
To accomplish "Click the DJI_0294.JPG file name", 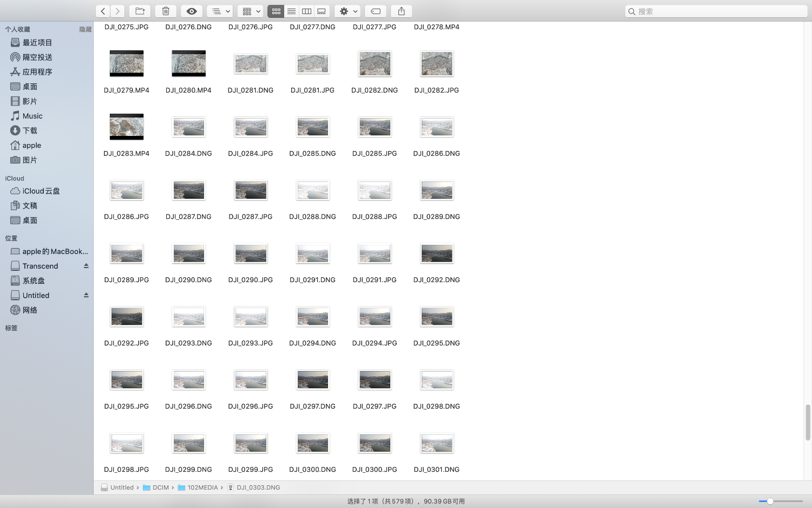I will (375, 343).
